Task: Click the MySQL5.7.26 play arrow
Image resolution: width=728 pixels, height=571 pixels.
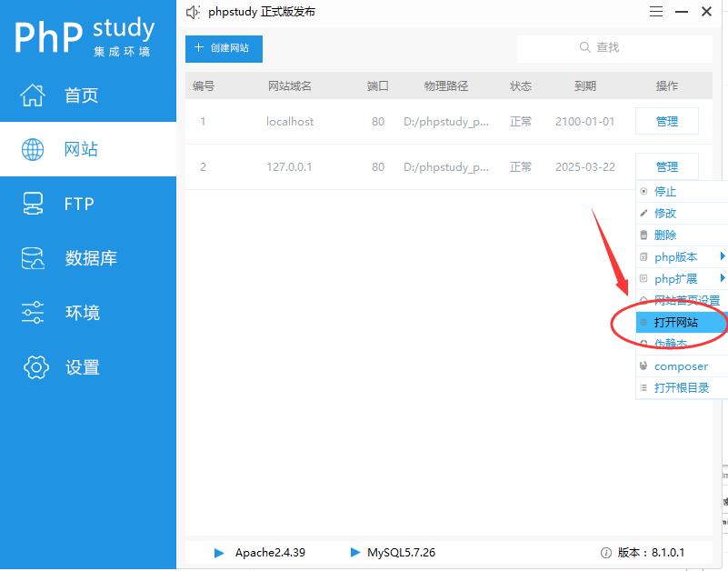Action: [x=354, y=553]
